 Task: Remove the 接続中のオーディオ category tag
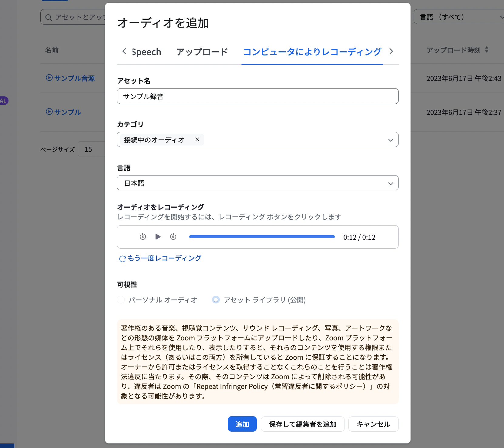coord(197,139)
